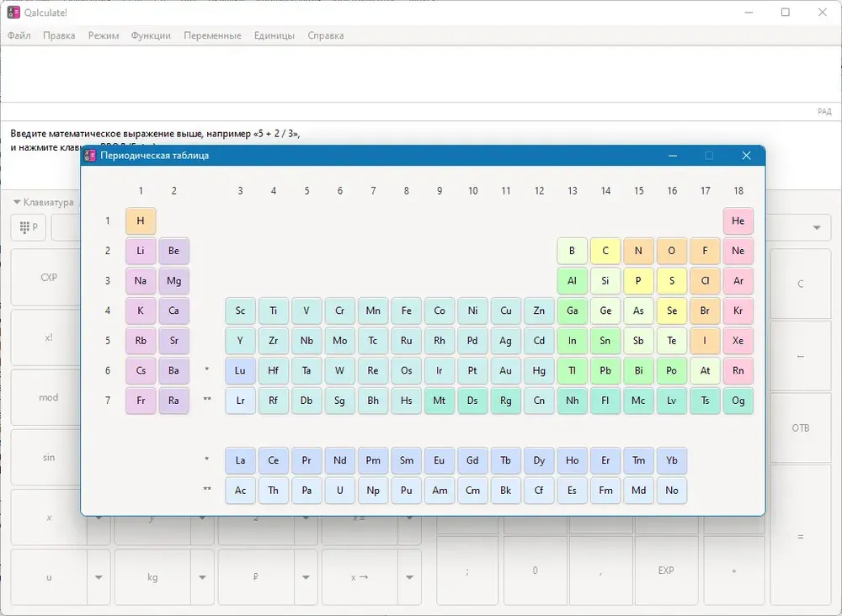Select zinc Zn element
The image size is (842, 616).
(x=539, y=311)
